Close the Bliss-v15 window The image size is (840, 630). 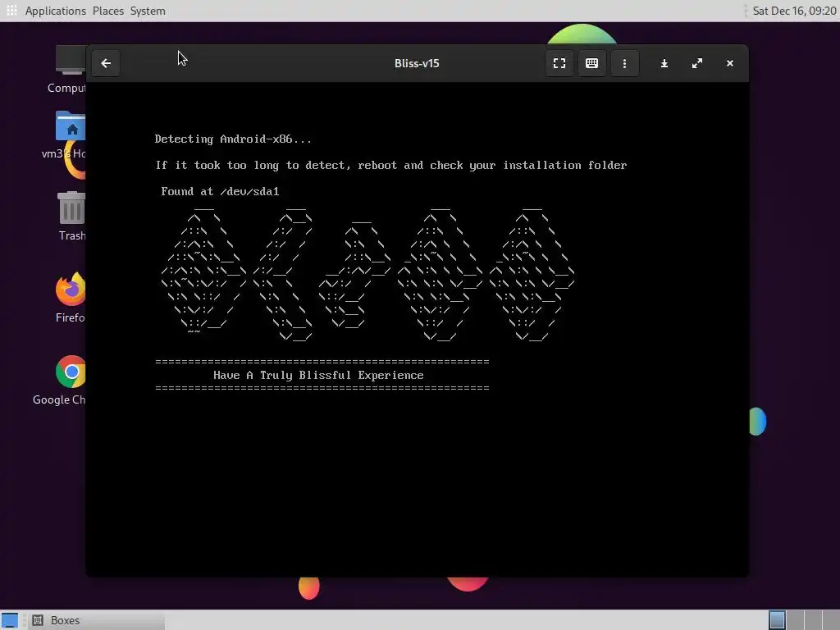click(729, 63)
